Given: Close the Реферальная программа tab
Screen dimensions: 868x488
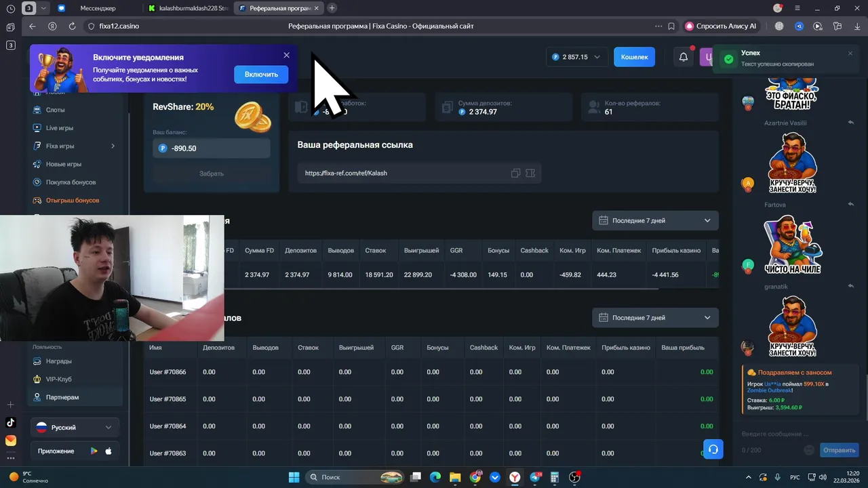Looking at the screenshot, I should pos(317,8).
